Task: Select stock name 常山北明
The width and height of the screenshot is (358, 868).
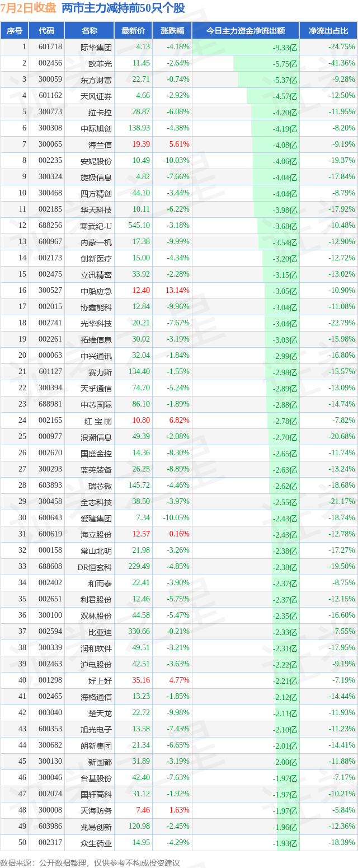Action: point(96,550)
